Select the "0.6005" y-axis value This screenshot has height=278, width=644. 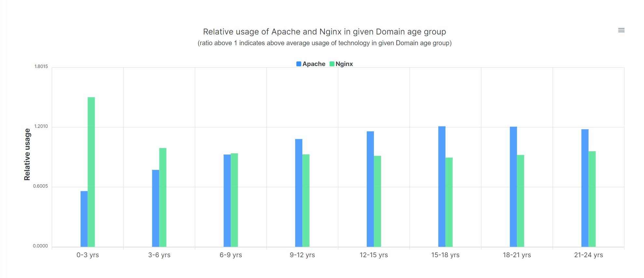[40, 186]
